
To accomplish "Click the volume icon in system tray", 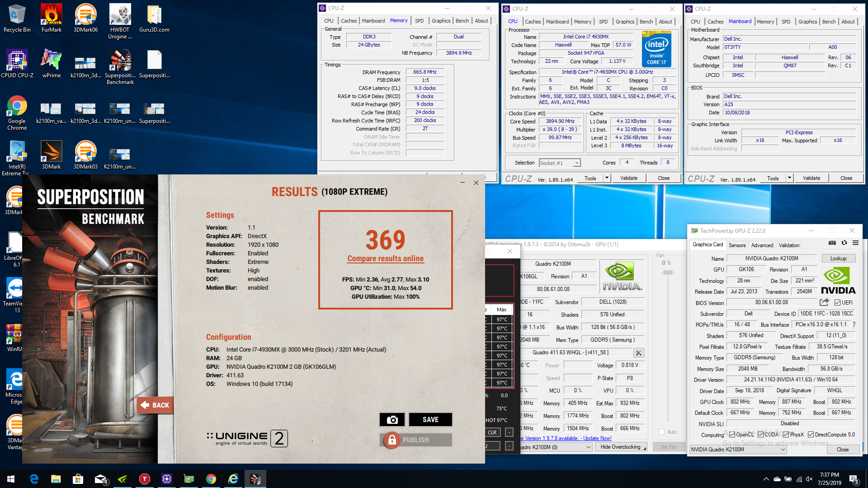I will tap(809, 479).
